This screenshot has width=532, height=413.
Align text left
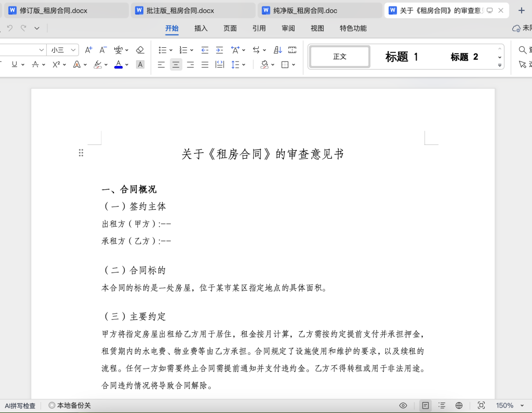click(161, 65)
